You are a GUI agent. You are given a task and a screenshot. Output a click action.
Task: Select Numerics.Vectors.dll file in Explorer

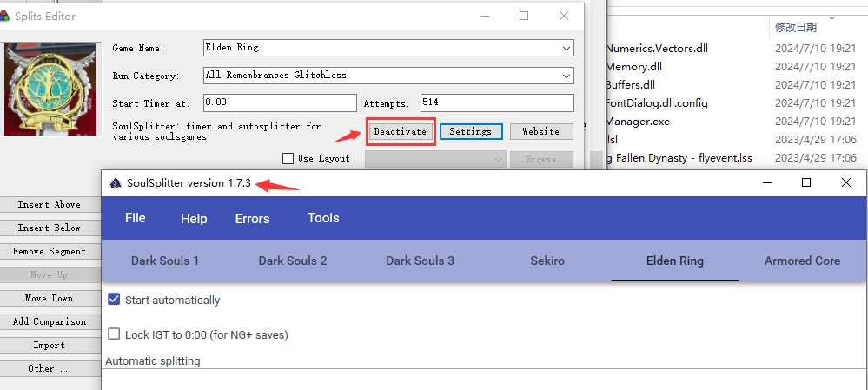click(x=657, y=48)
